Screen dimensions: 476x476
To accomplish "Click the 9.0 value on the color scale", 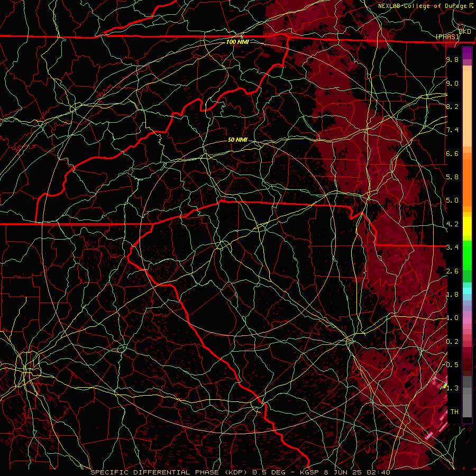I will click(x=452, y=83).
